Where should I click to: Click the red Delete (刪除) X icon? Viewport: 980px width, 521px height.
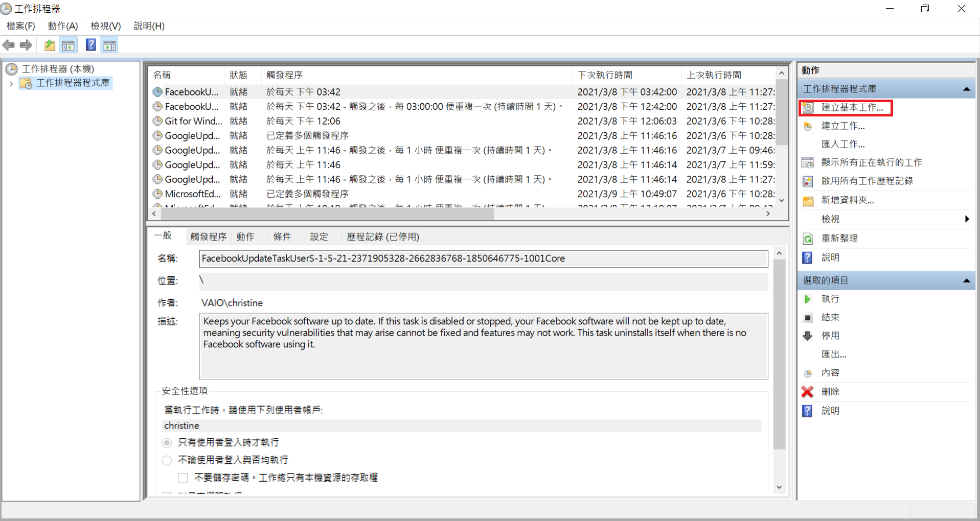[807, 392]
